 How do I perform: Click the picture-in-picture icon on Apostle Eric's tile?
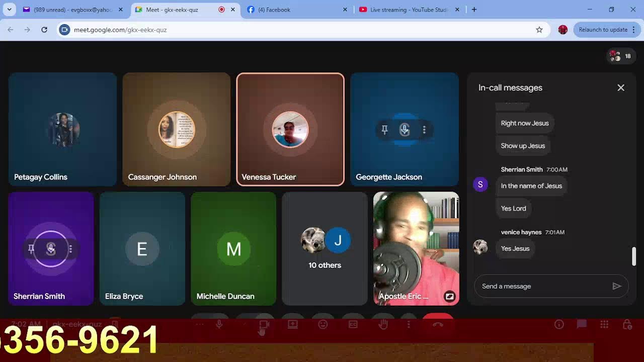(x=449, y=297)
